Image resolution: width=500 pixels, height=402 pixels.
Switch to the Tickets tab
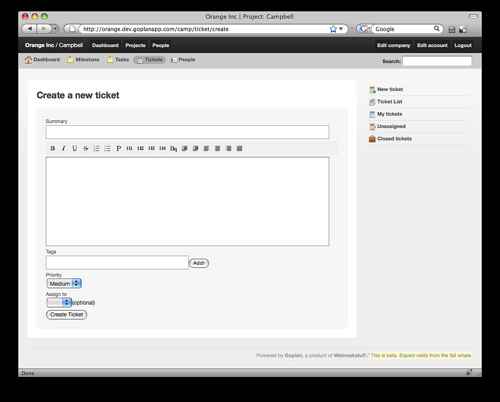(x=150, y=60)
